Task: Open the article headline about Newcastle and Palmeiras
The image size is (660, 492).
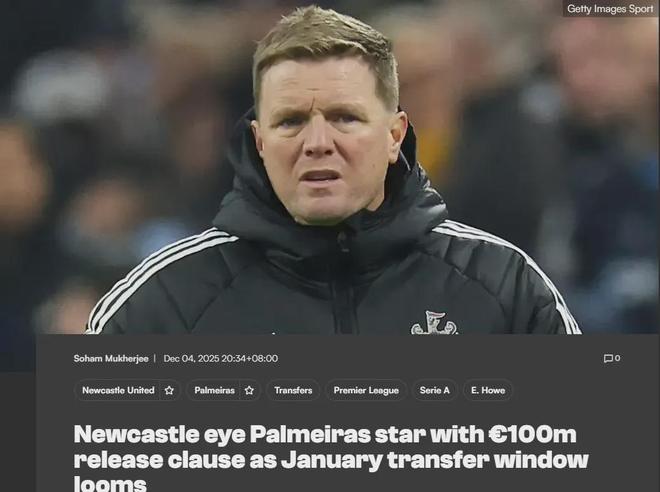Action: click(x=331, y=458)
